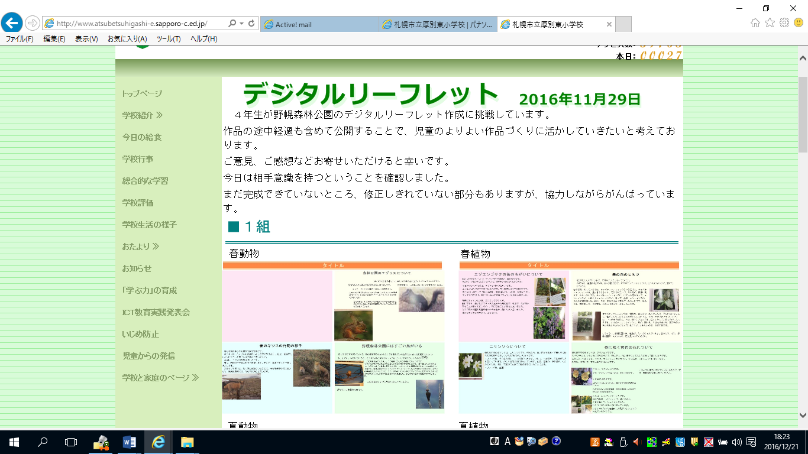Open File Explorer from taskbar

click(x=187, y=442)
